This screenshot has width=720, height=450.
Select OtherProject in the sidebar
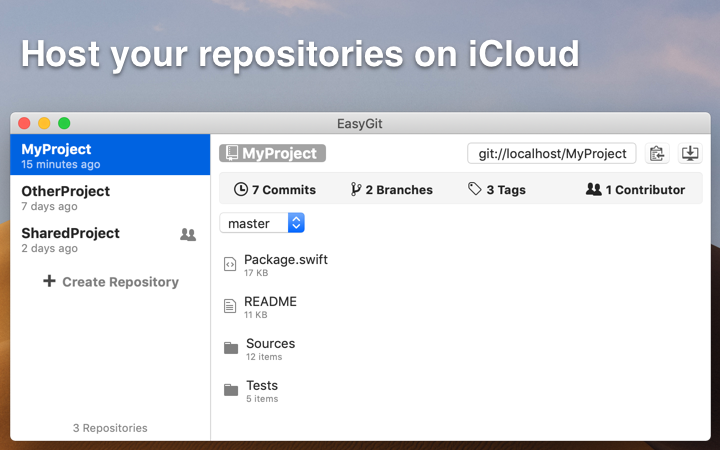point(110,197)
